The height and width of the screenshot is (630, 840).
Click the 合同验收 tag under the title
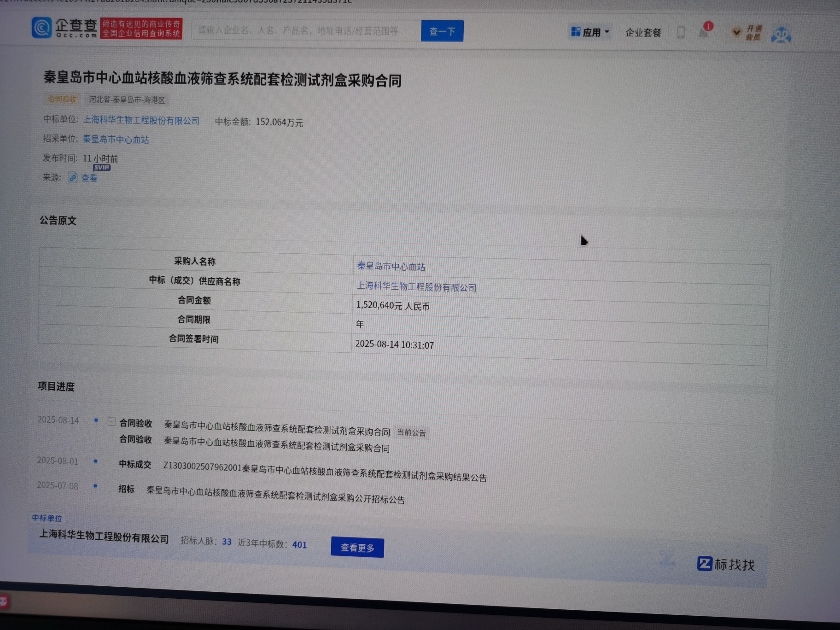pos(62,99)
